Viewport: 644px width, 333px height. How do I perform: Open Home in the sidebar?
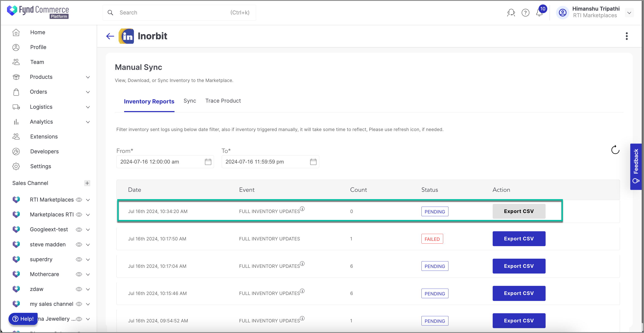[x=37, y=32]
